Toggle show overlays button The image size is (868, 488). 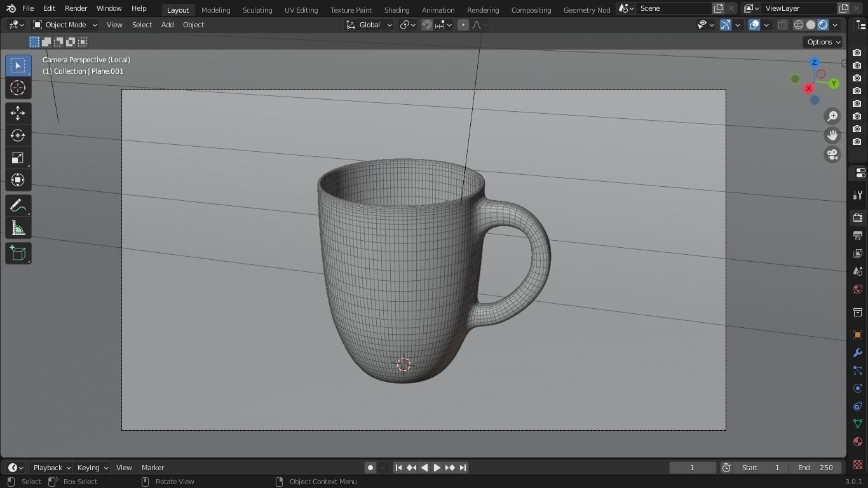tap(754, 25)
